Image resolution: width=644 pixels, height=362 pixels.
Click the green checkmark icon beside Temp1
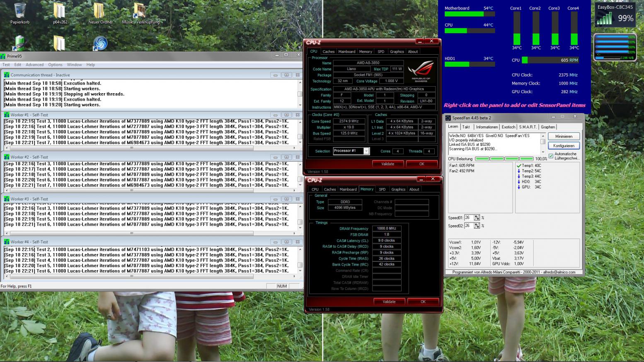[519, 165]
